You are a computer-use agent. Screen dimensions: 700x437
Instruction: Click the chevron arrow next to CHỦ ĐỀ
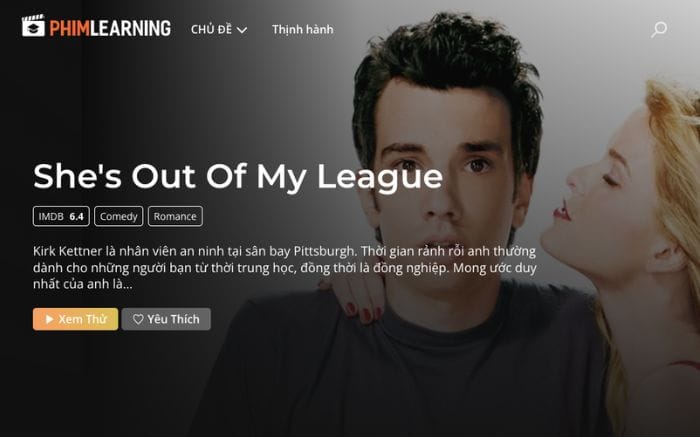coord(242,30)
